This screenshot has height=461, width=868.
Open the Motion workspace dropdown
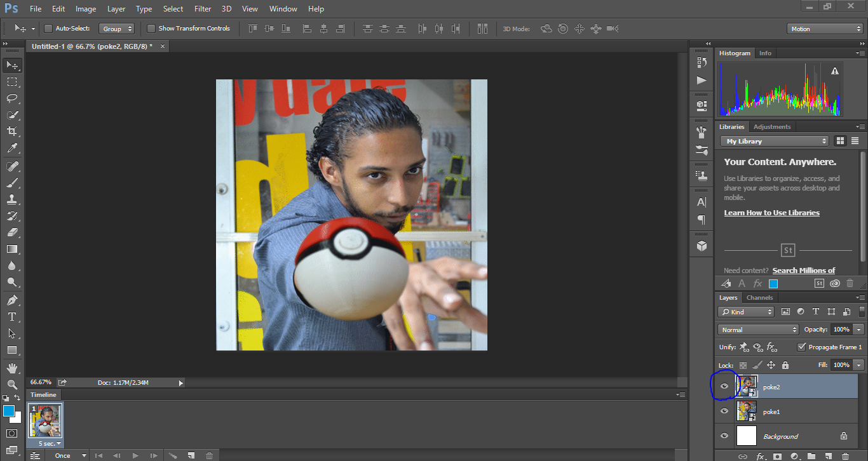(x=824, y=29)
